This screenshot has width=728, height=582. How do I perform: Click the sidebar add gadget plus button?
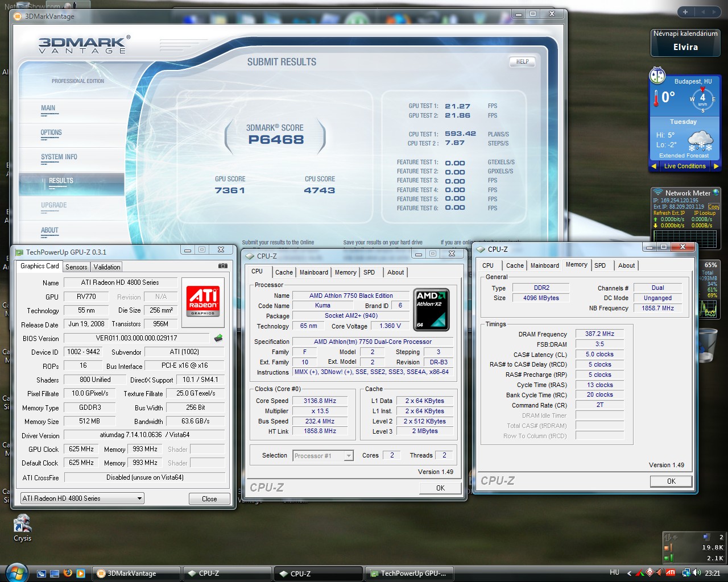pos(685,12)
